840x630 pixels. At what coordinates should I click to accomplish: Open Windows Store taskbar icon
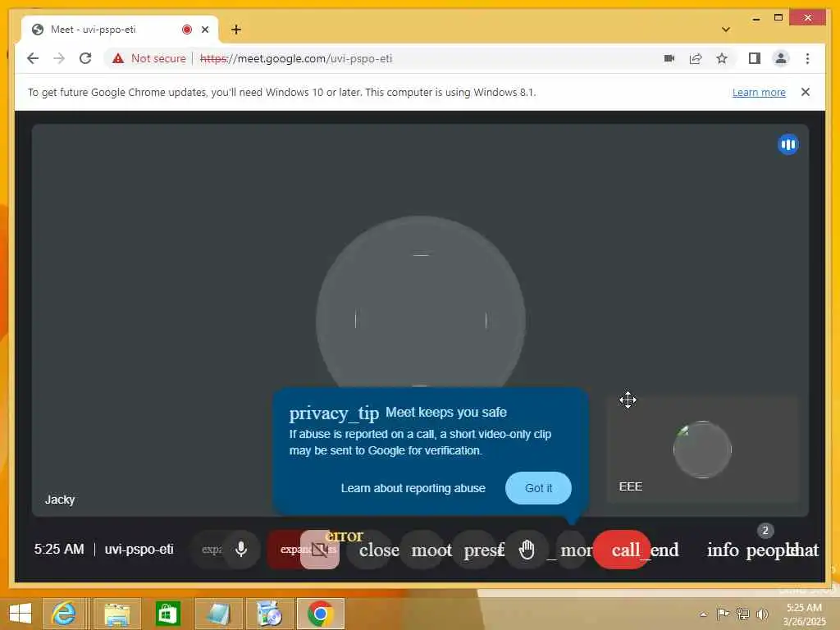pyautogui.click(x=167, y=614)
